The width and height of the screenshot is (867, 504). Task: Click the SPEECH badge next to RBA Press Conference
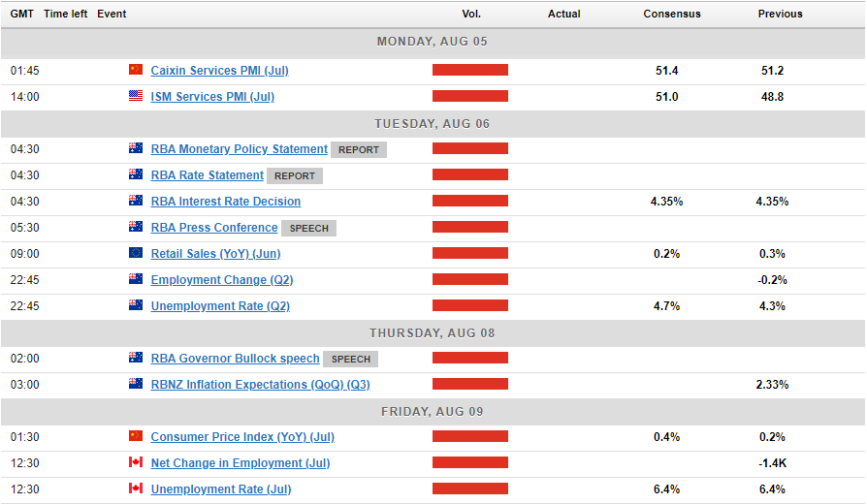[x=308, y=228]
